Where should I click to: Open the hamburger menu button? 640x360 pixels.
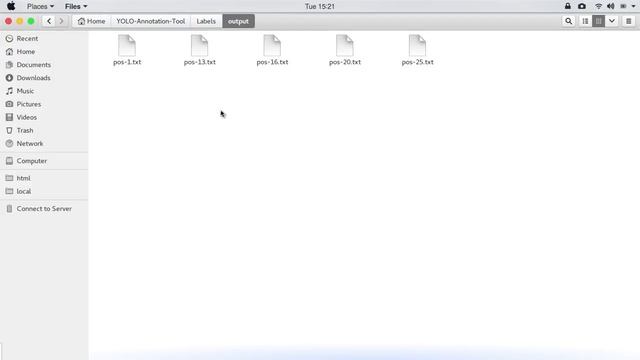[629, 21]
